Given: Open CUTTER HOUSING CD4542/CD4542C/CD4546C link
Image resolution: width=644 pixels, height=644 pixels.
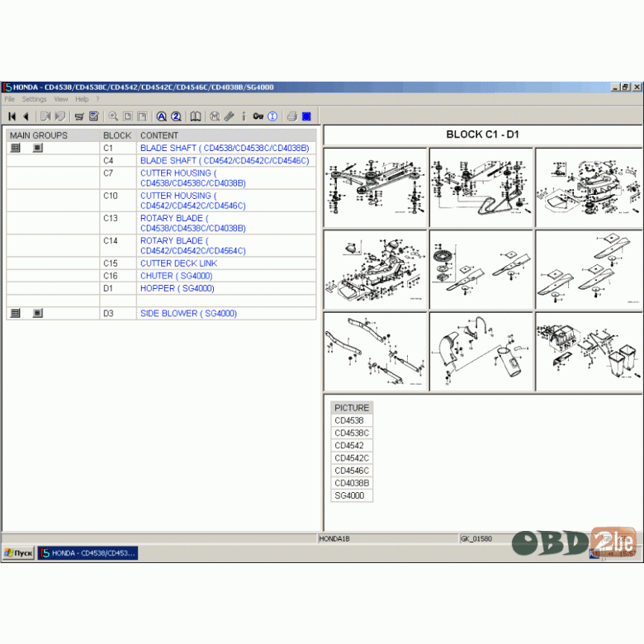Looking at the screenshot, I should pos(193,201).
